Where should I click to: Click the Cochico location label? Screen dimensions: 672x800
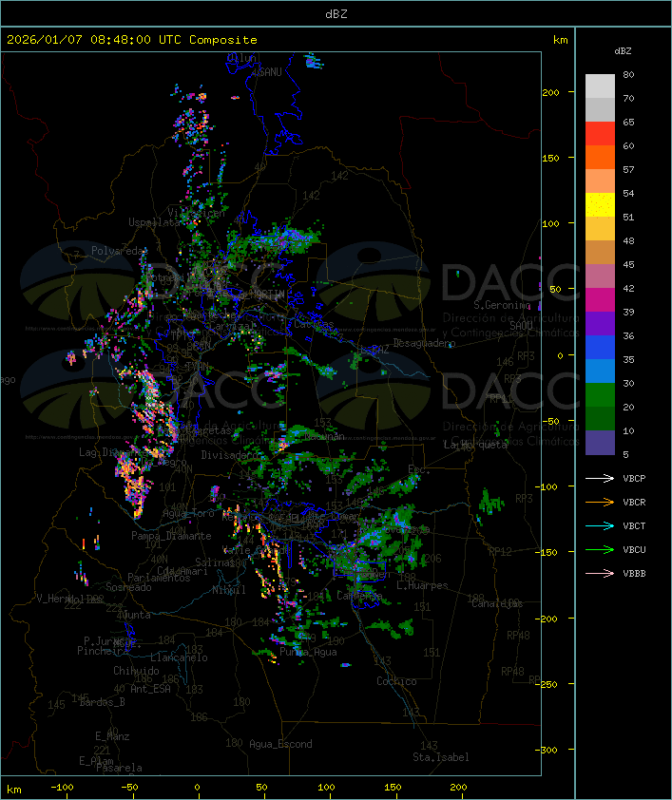[396, 681]
